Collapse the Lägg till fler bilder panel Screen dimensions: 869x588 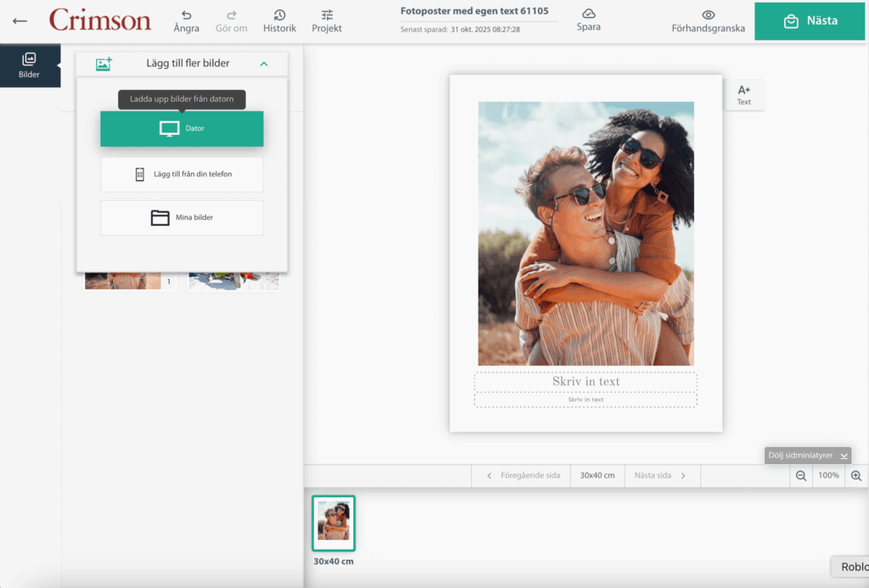(264, 64)
